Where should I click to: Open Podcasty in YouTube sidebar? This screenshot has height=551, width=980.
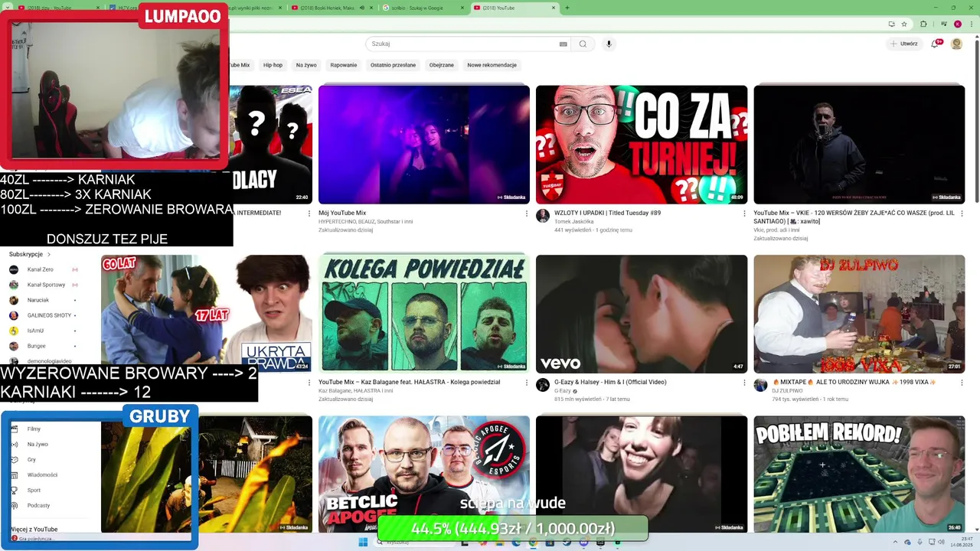click(38, 505)
